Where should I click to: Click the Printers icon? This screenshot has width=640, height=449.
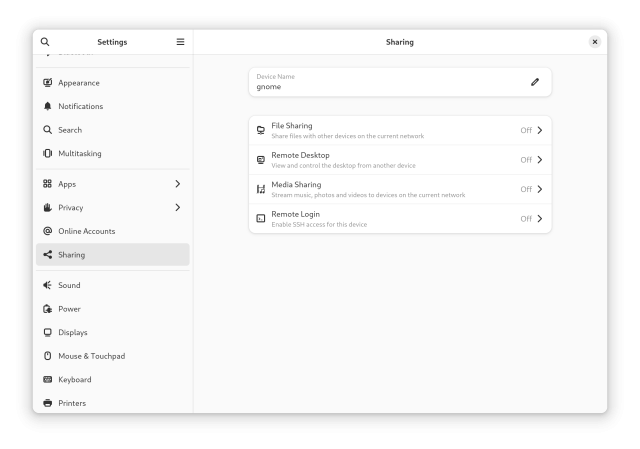(47, 403)
